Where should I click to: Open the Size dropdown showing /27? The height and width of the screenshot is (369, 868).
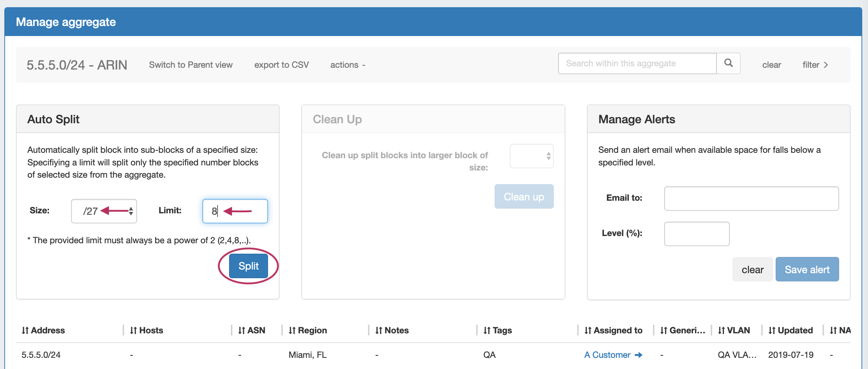click(104, 211)
